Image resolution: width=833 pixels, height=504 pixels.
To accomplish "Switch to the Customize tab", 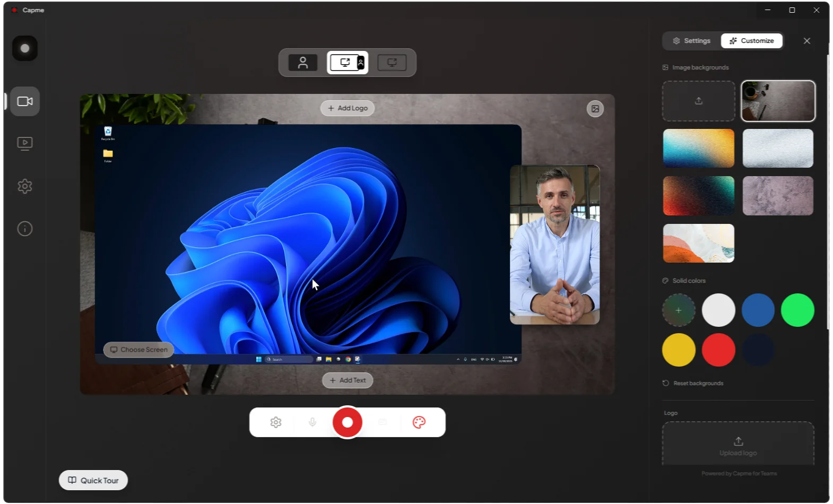I will (752, 41).
